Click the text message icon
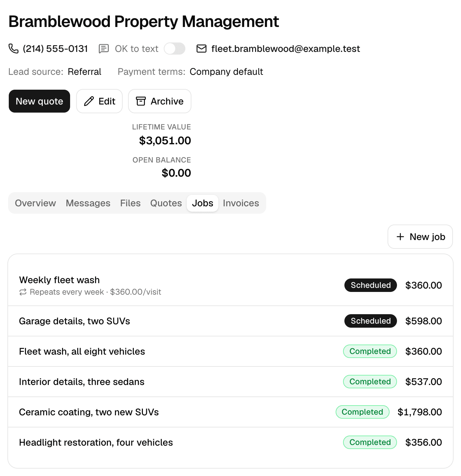 pos(103,49)
